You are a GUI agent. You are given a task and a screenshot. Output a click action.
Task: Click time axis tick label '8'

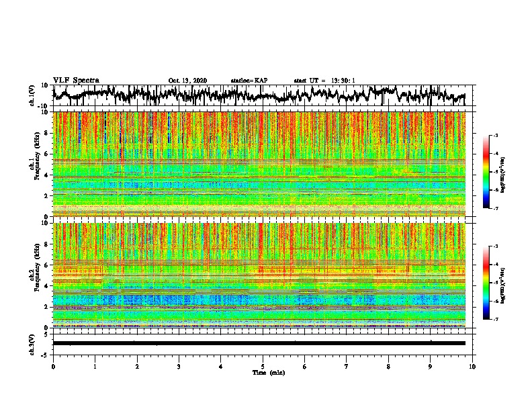click(x=388, y=367)
